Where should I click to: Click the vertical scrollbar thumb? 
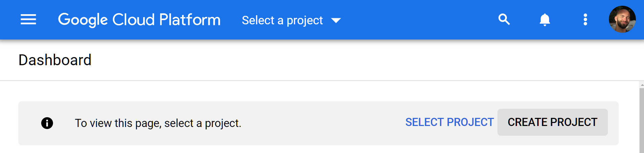pos(642,121)
